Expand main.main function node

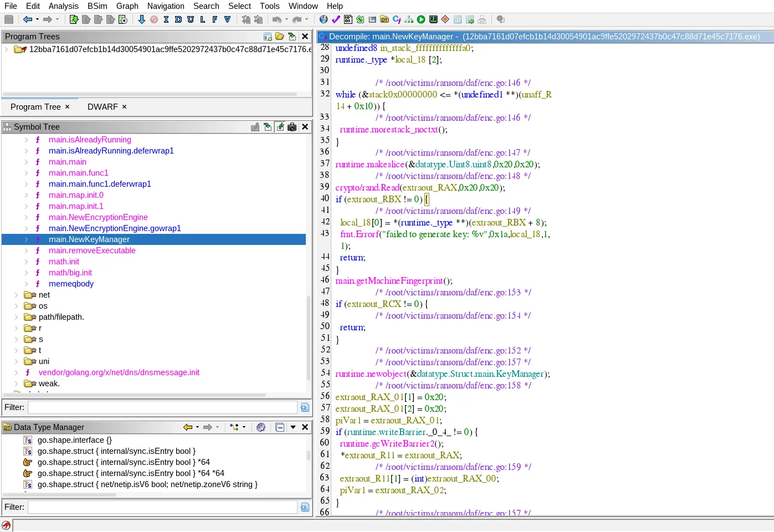[x=26, y=162]
